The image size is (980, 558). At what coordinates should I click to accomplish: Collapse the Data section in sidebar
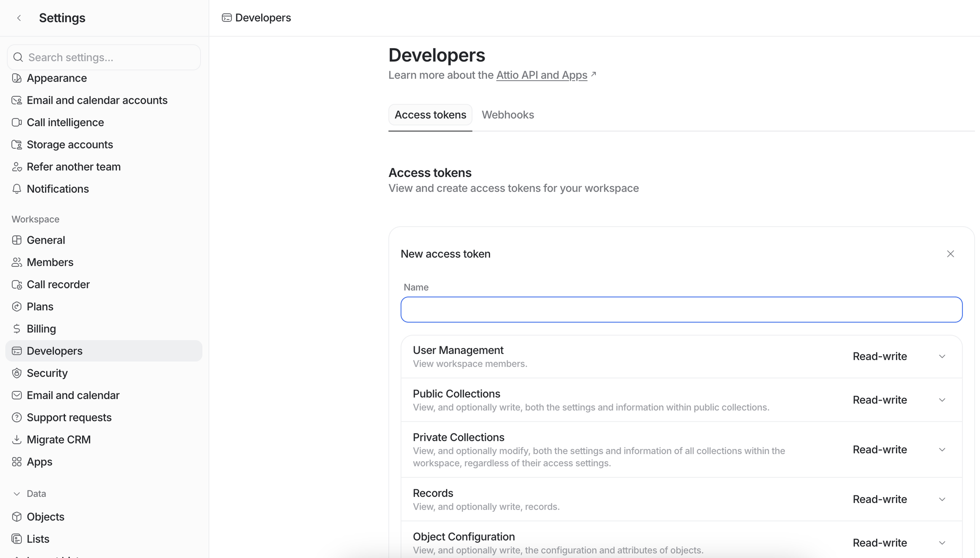tap(17, 494)
